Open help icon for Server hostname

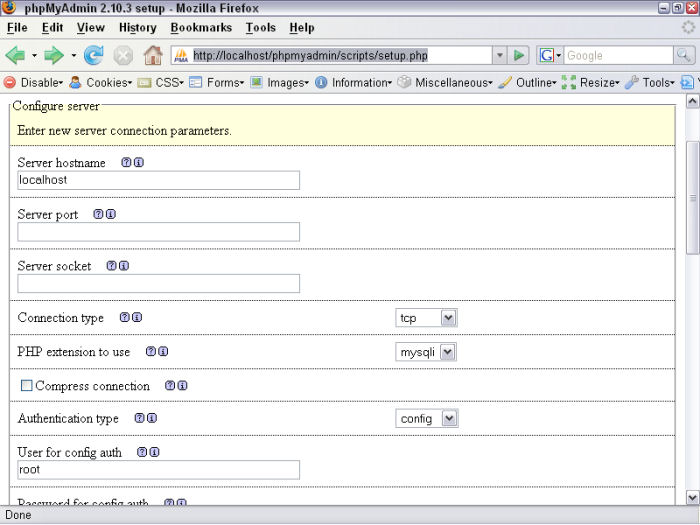coord(126,162)
